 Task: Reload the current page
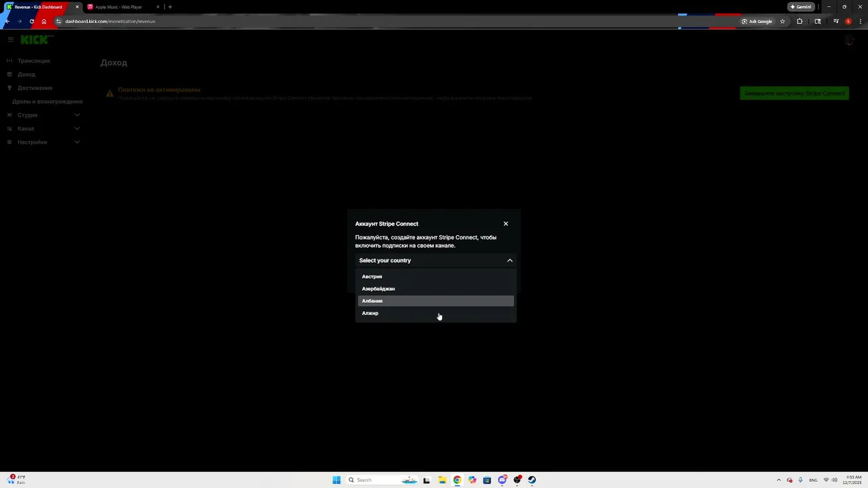pyautogui.click(x=31, y=21)
